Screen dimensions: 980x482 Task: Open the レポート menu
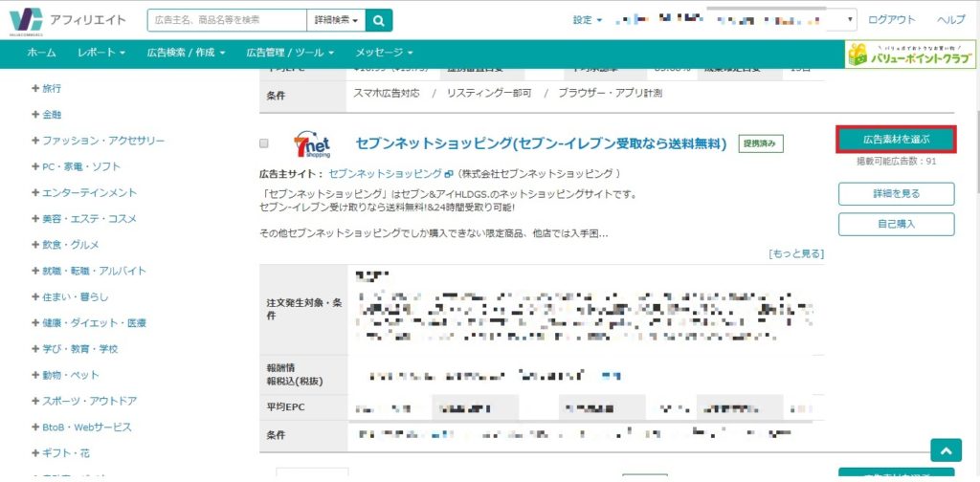tap(101, 53)
